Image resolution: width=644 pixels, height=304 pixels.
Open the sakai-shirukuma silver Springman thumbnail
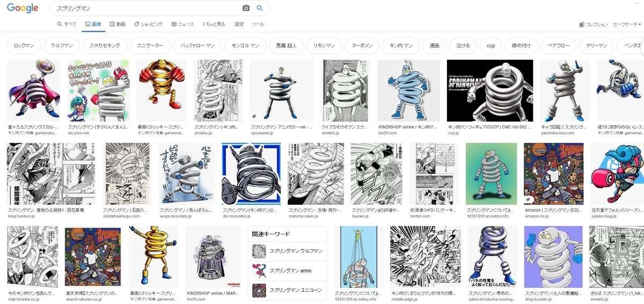(x=492, y=257)
